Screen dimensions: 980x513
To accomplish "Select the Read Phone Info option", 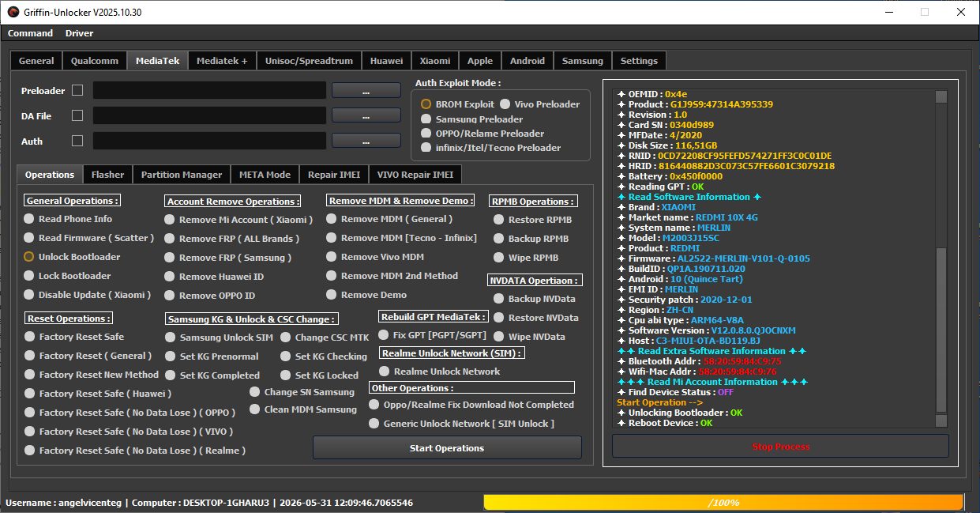I will pos(68,219).
